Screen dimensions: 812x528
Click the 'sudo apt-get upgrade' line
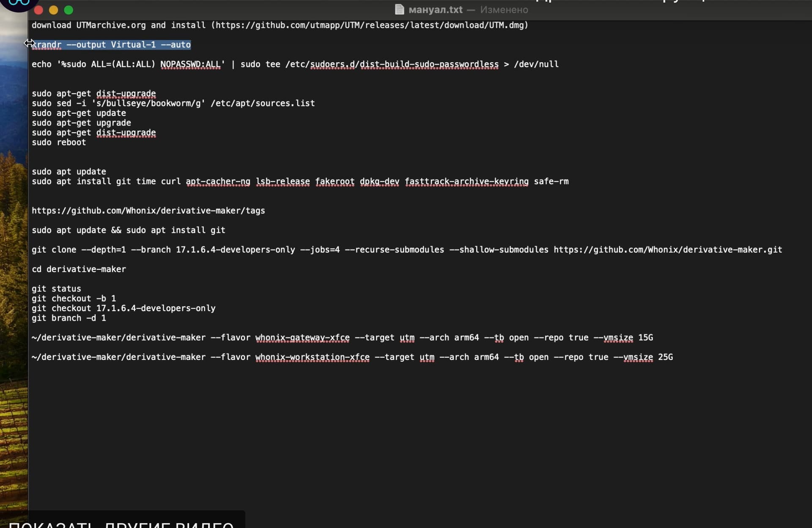coord(82,123)
